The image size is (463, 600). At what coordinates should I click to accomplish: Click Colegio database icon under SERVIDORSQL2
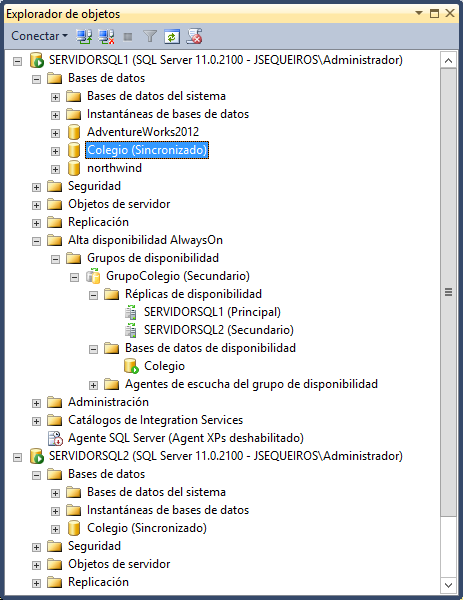(73, 528)
